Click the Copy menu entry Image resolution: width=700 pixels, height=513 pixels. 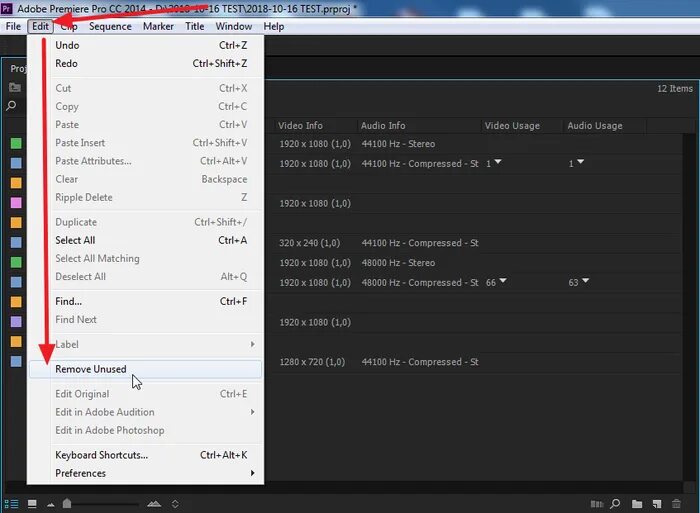(146, 106)
